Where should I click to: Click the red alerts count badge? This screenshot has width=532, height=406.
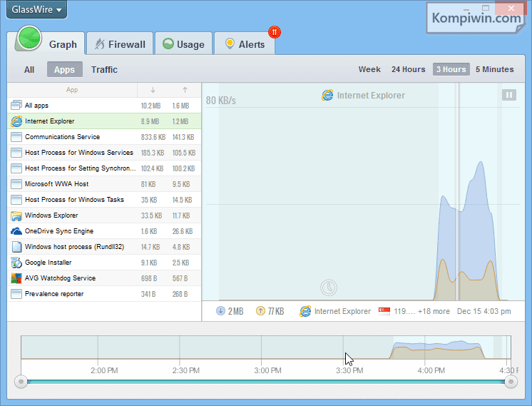pyautogui.click(x=274, y=32)
